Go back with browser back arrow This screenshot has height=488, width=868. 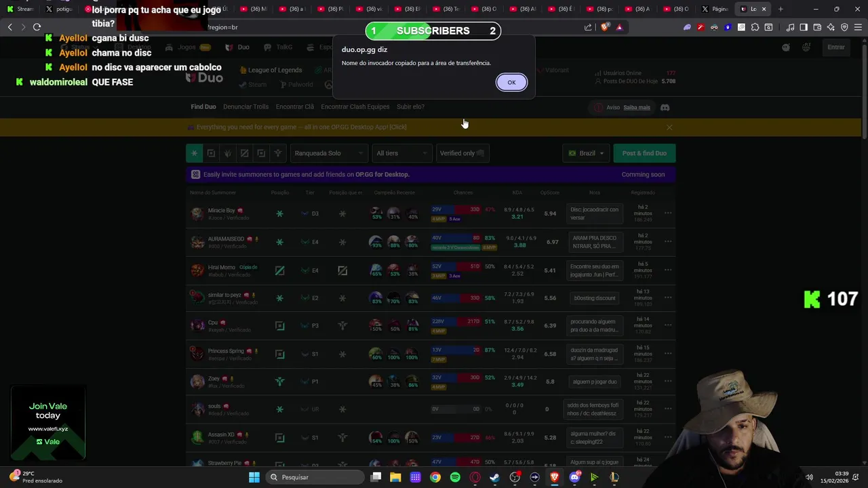tap(9, 27)
